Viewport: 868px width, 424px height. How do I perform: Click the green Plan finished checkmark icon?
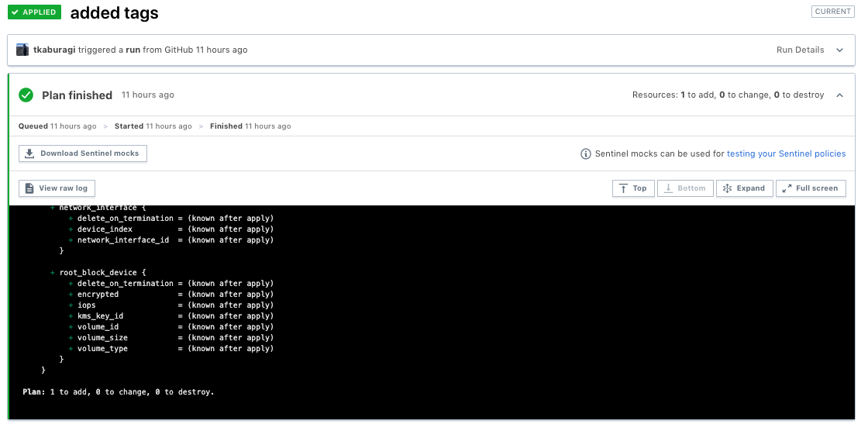(x=26, y=95)
